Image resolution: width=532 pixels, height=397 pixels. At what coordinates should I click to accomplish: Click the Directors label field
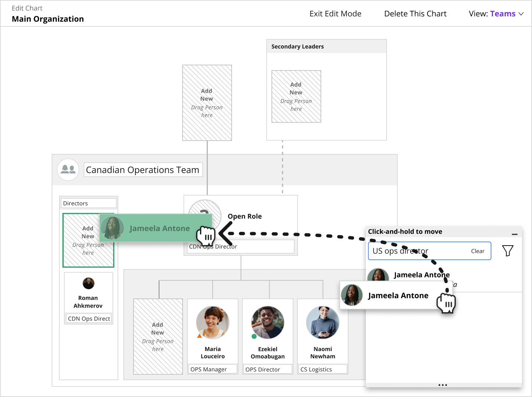[88, 203]
